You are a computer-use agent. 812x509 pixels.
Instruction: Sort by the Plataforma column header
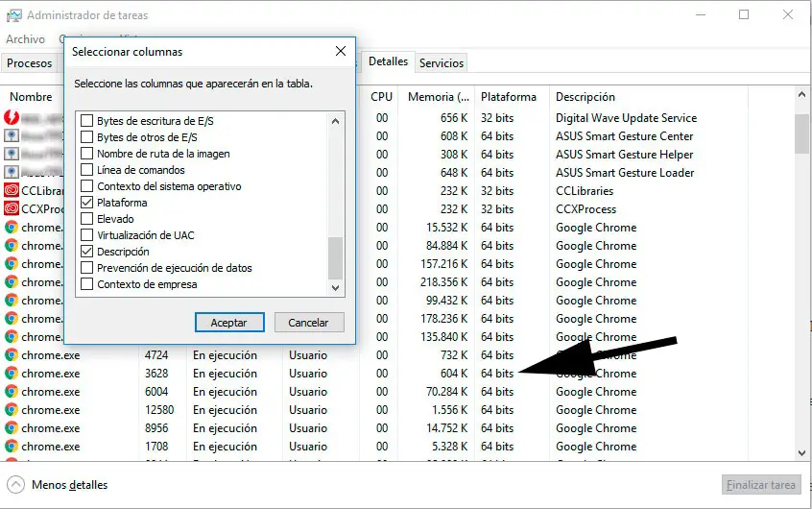(508, 97)
